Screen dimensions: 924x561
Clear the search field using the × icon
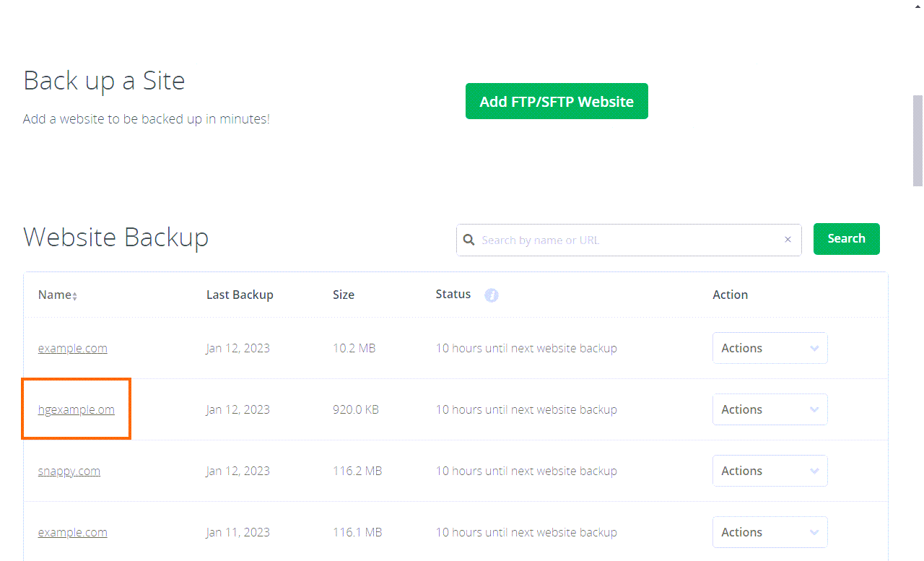point(788,239)
